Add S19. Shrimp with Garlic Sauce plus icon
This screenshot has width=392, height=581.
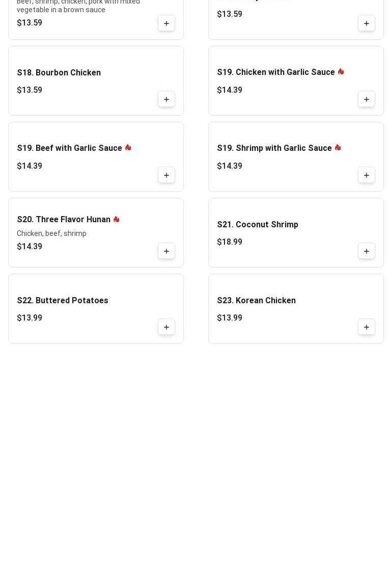pos(366,175)
